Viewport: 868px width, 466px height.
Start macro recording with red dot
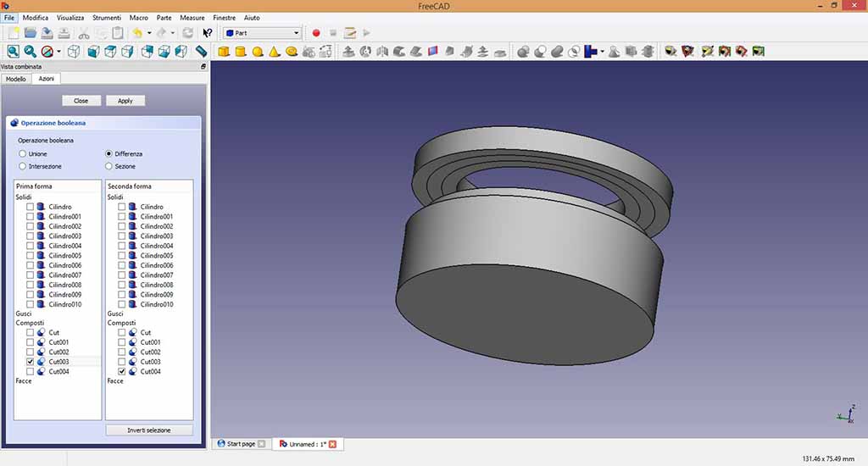pyautogui.click(x=316, y=33)
